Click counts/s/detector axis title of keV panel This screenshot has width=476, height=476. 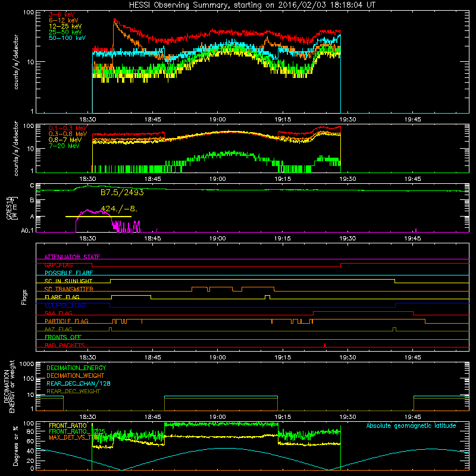pyautogui.click(x=16, y=62)
